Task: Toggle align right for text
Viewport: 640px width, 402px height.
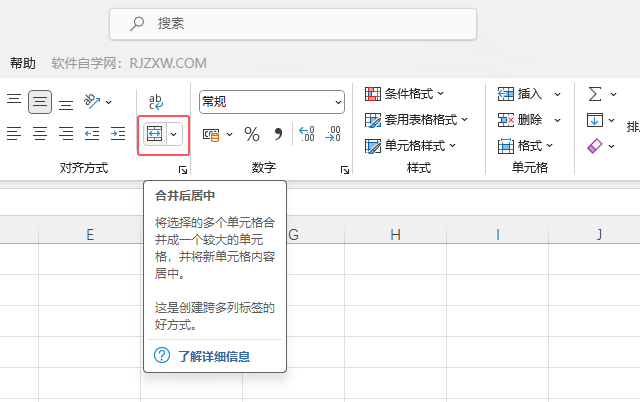Action: (66, 133)
